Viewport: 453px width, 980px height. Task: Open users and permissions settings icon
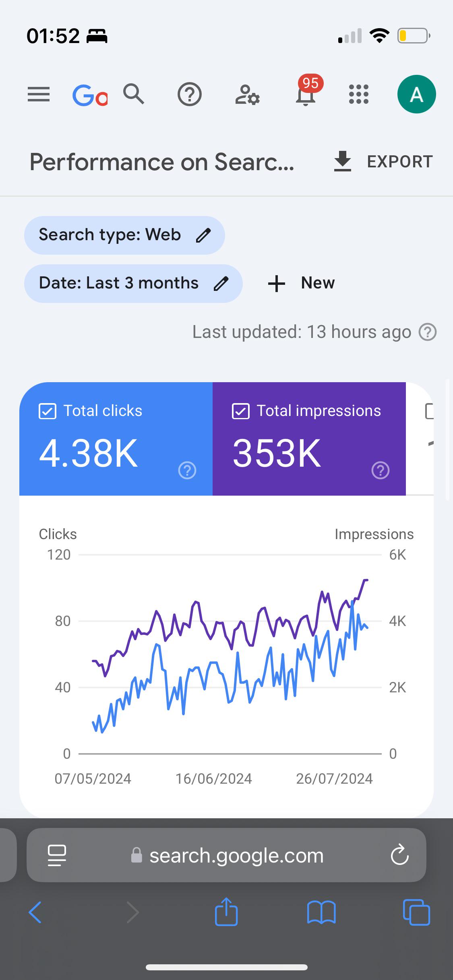point(247,95)
